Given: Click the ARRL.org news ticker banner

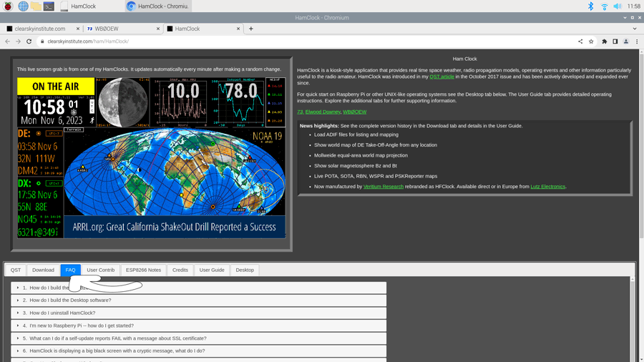Looking at the screenshot, I should (175, 227).
